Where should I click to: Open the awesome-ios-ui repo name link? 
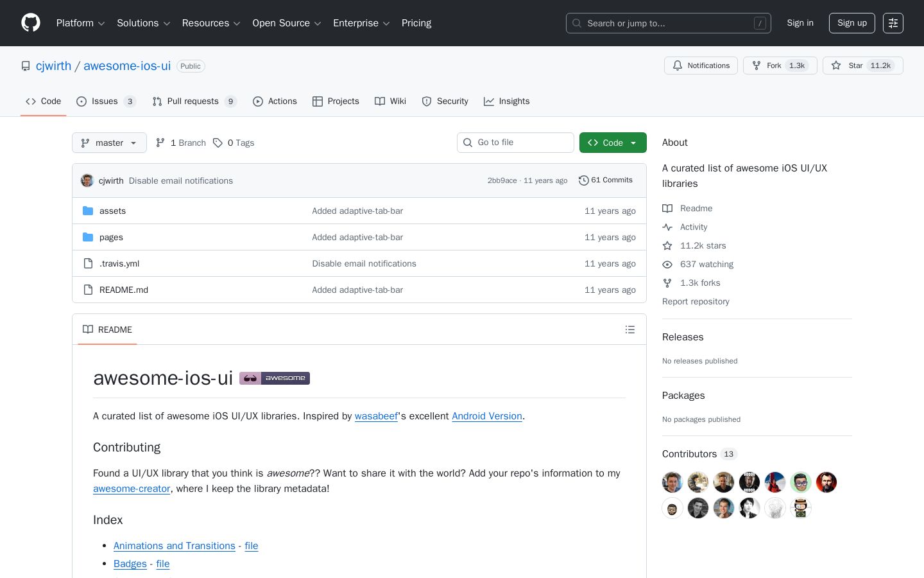127,66
